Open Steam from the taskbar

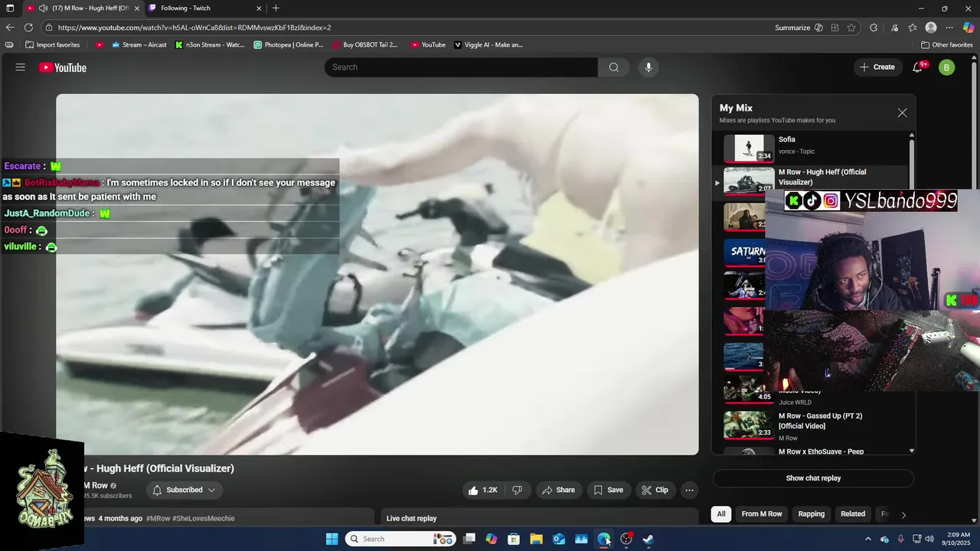tap(648, 539)
